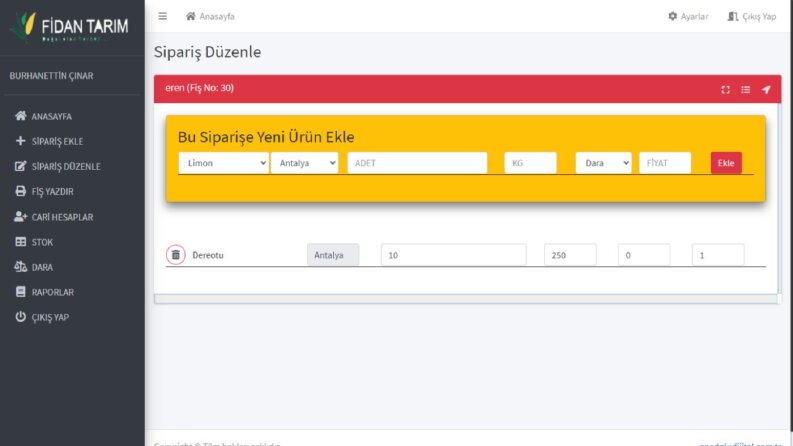Open the Antalya origin dropdown
Image resolution: width=793 pixels, height=446 pixels.
coord(304,163)
